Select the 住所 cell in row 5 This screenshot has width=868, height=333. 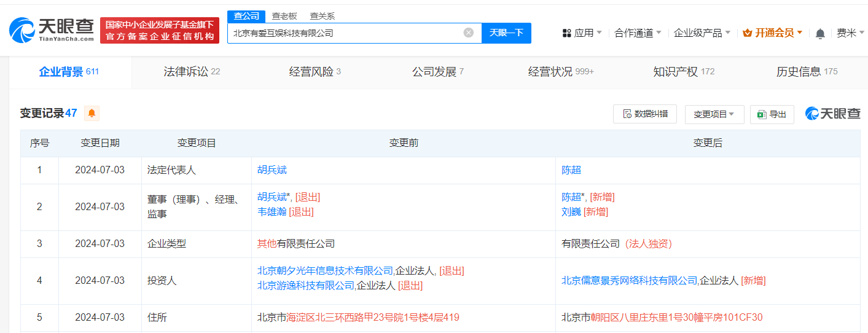197,318
